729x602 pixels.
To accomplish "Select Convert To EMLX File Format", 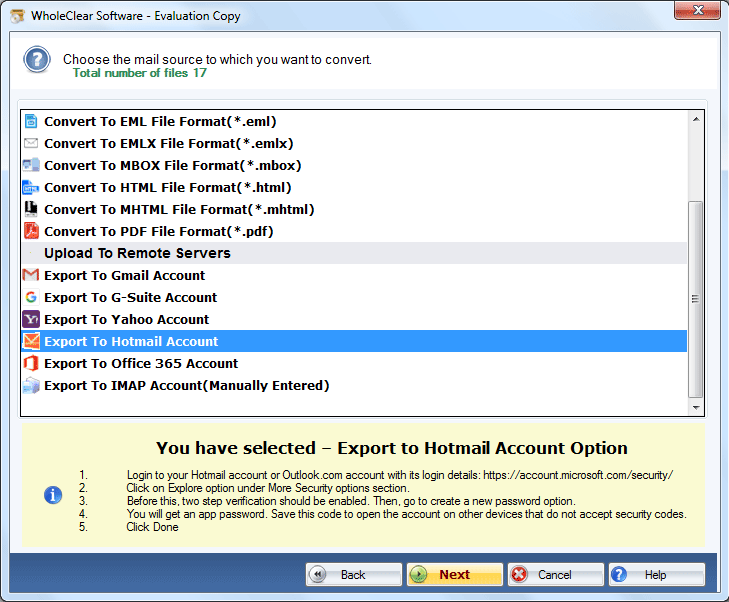I will pyautogui.click(x=354, y=143).
